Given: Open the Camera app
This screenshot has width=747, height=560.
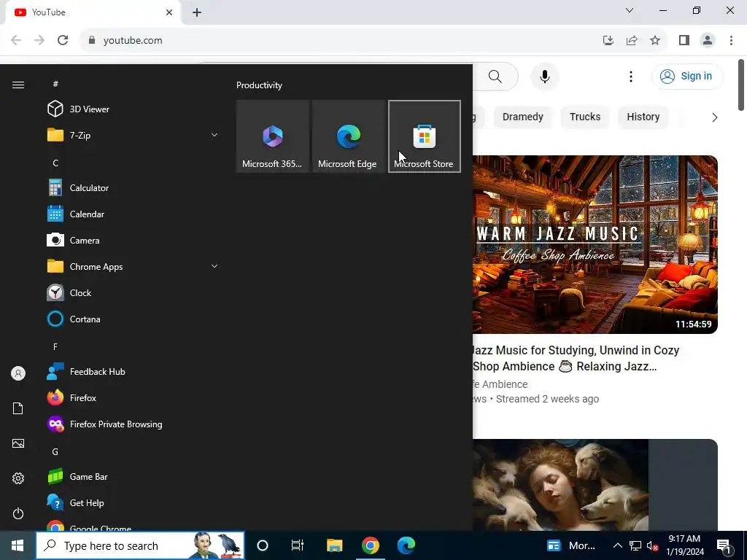Looking at the screenshot, I should (x=133, y=240).
